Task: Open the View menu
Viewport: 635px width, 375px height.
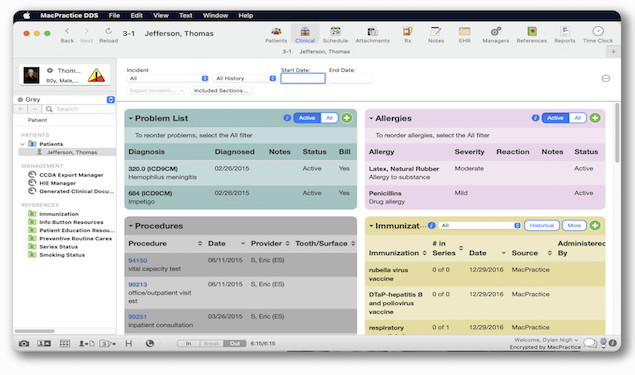Action: [161, 15]
